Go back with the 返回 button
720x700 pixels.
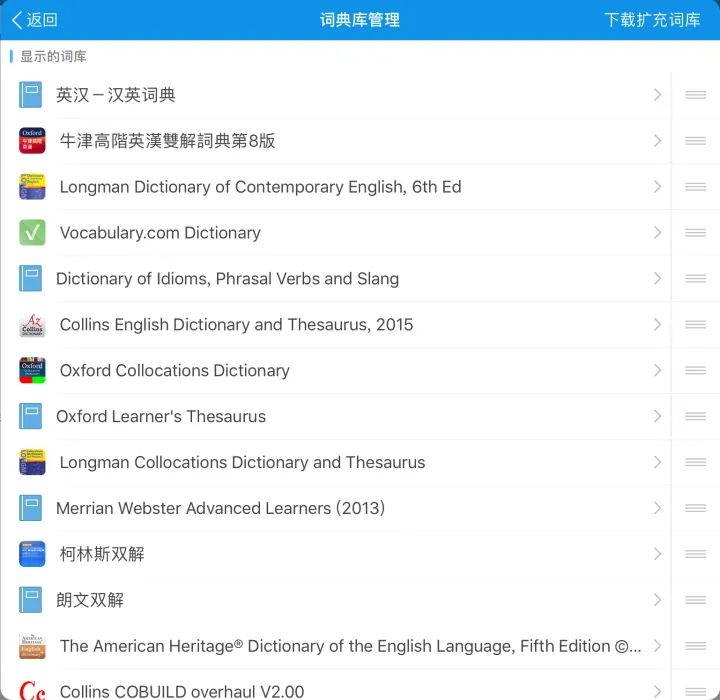pos(34,20)
